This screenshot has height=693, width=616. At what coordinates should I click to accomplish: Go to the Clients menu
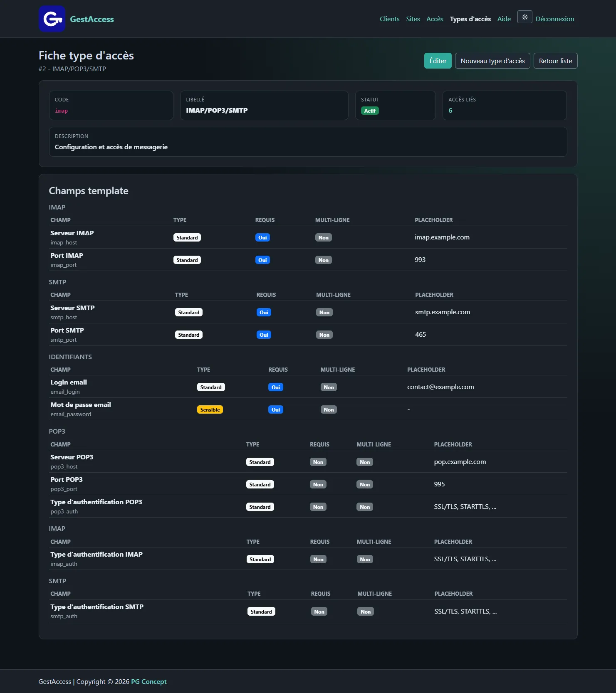click(x=389, y=19)
